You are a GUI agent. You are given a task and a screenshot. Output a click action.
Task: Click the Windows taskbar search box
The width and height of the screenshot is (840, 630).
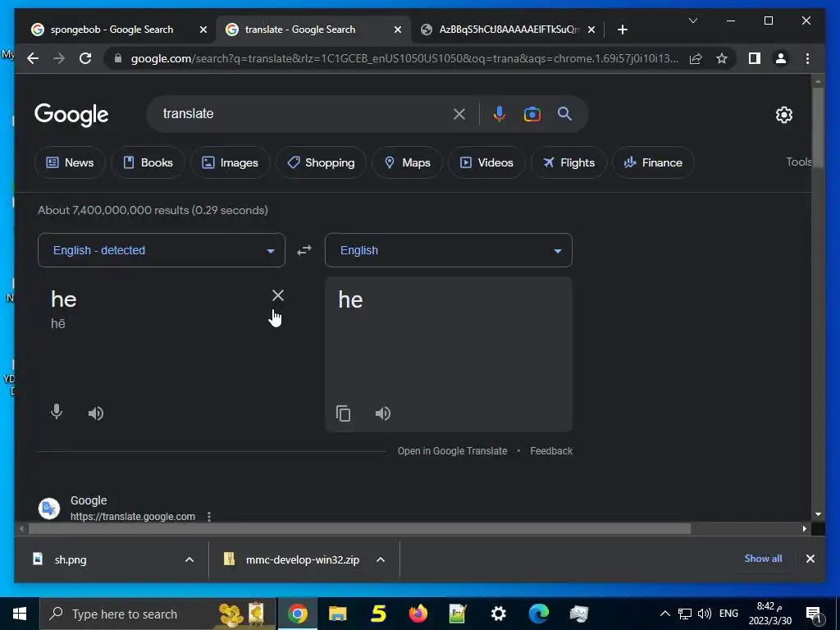[157, 614]
